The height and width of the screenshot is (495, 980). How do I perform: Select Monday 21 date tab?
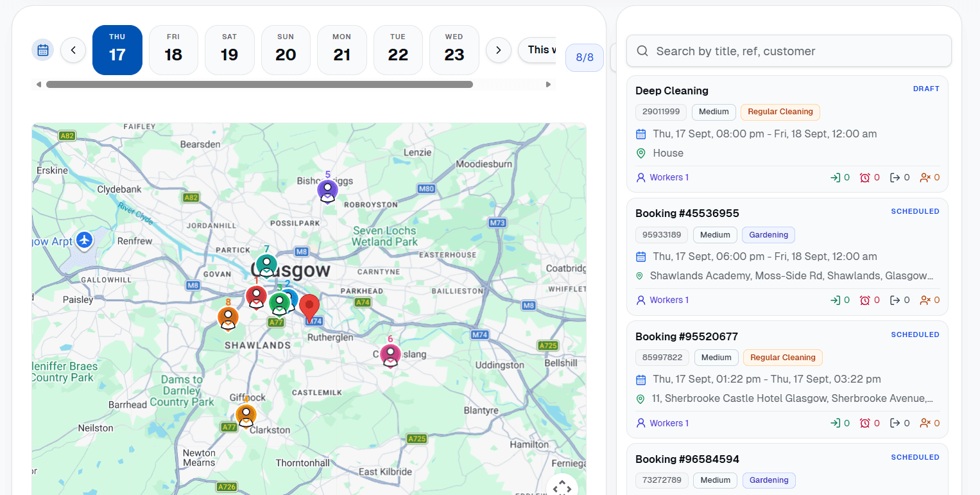[342, 50]
